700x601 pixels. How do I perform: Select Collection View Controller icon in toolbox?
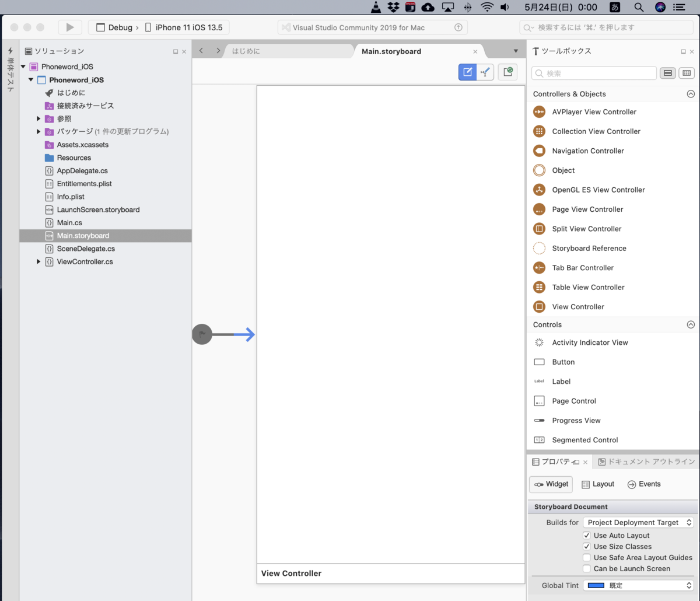click(x=540, y=131)
